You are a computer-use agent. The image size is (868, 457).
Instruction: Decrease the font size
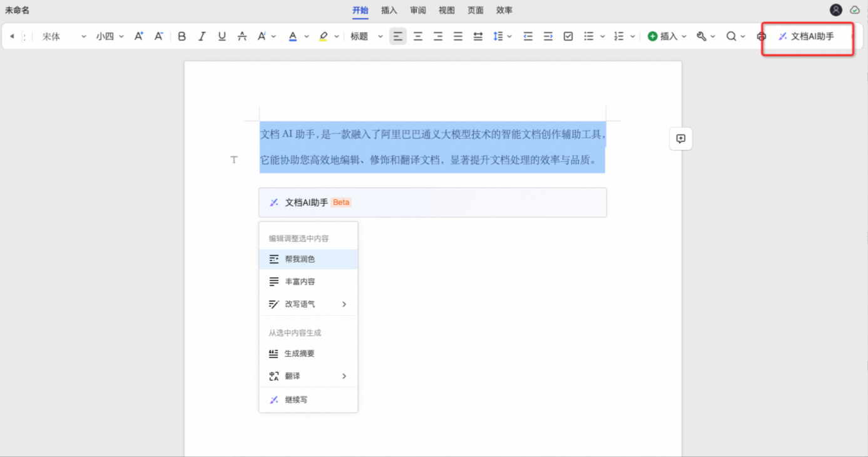(x=159, y=36)
